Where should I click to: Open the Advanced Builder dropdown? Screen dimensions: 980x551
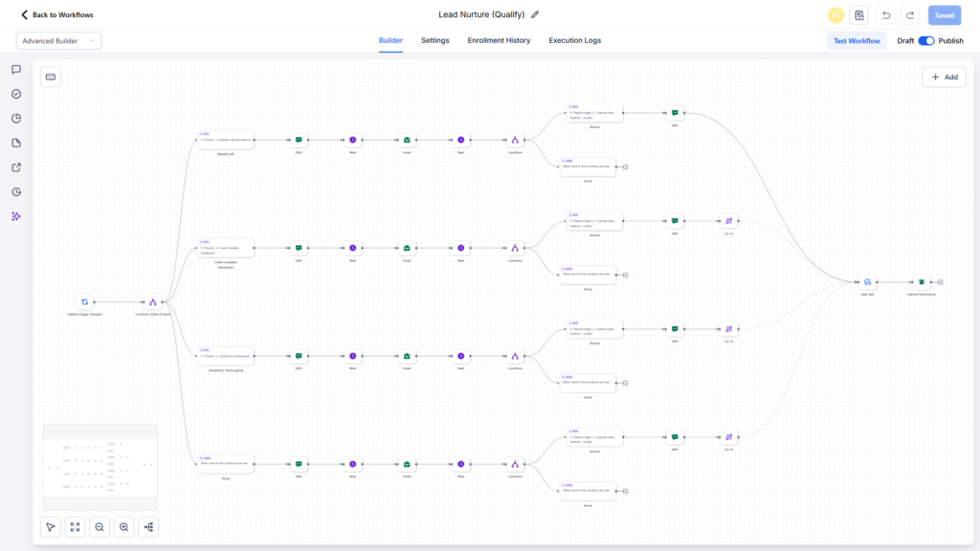point(58,41)
